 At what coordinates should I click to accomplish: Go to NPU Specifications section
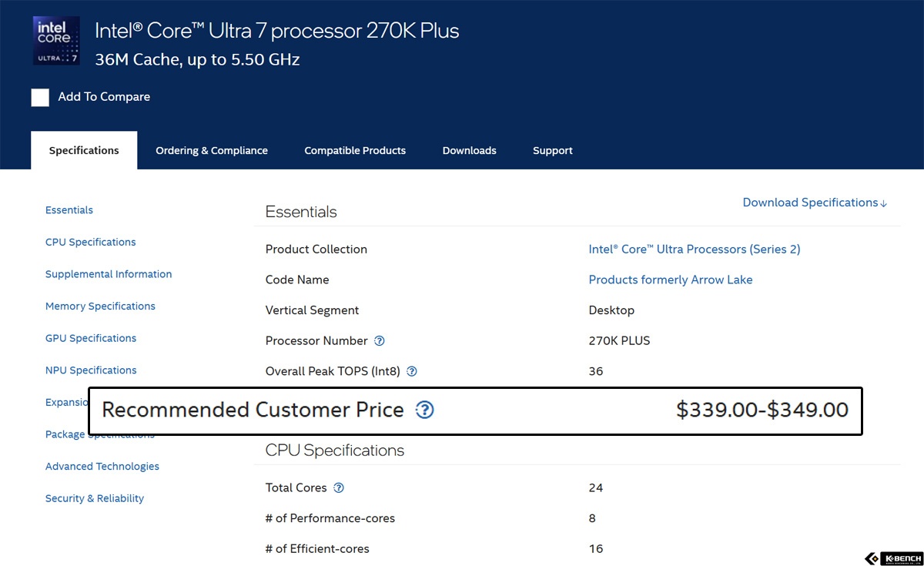click(x=91, y=370)
